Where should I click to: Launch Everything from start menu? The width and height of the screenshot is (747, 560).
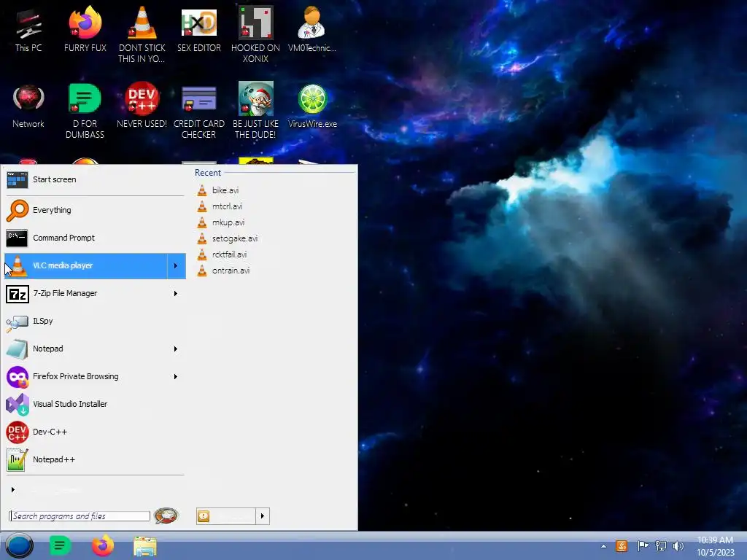click(x=95, y=210)
